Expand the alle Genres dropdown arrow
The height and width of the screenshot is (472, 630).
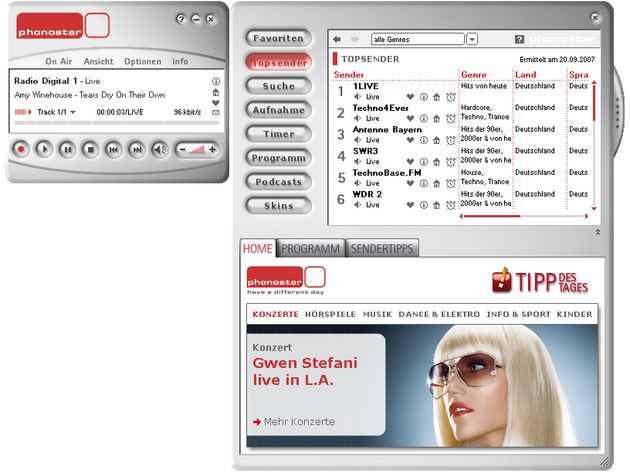coord(472,39)
